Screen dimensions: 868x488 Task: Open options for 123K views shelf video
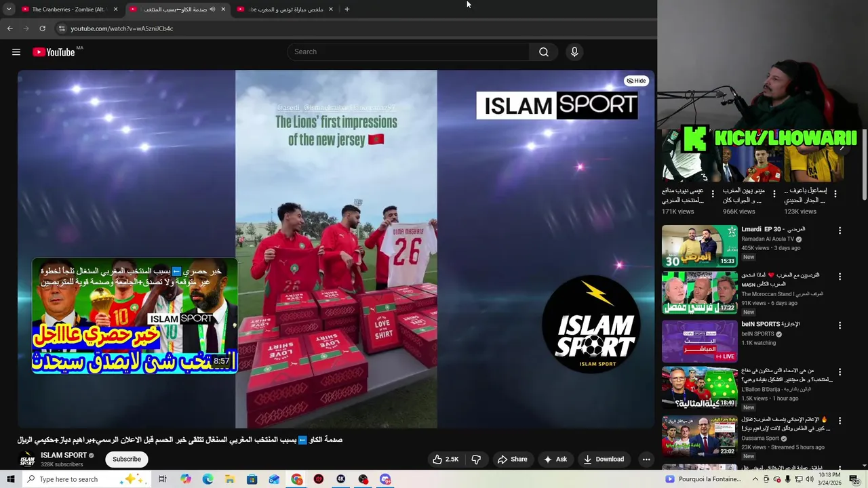click(835, 194)
